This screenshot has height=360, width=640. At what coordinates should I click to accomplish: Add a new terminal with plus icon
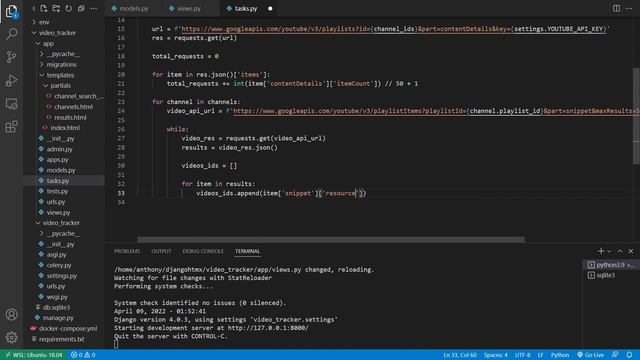[601, 251]
